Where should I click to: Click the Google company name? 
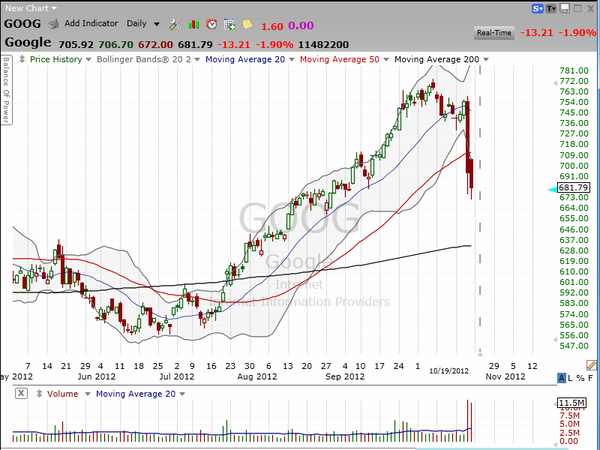pos(28,42)
